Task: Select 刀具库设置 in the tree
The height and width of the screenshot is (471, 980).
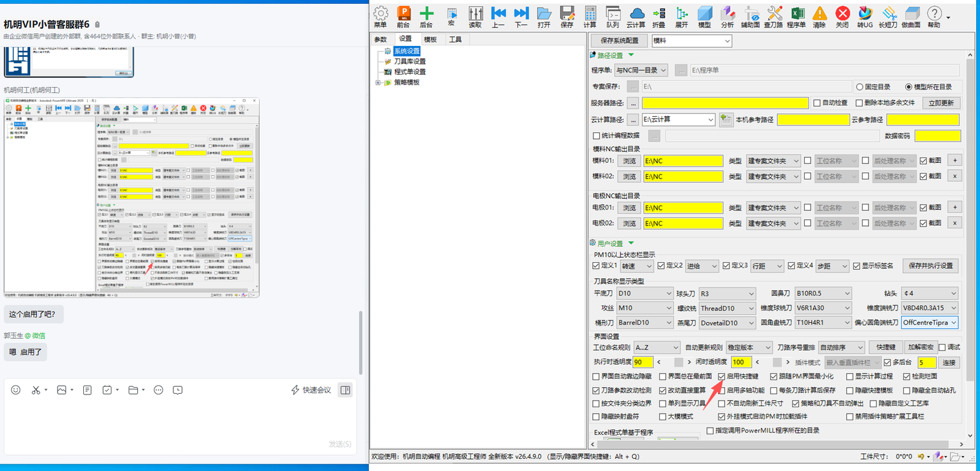Action: tap(410, 61)
